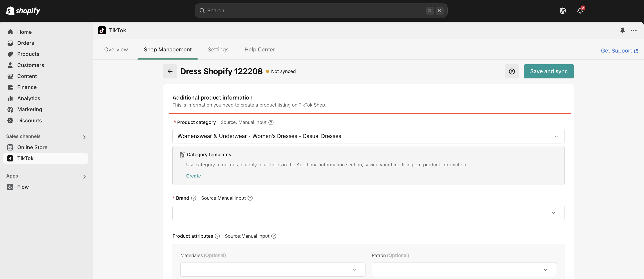The image size is (644, 279).
Task: Click "Additional product information" heading
Action: [x=212, y=98]
